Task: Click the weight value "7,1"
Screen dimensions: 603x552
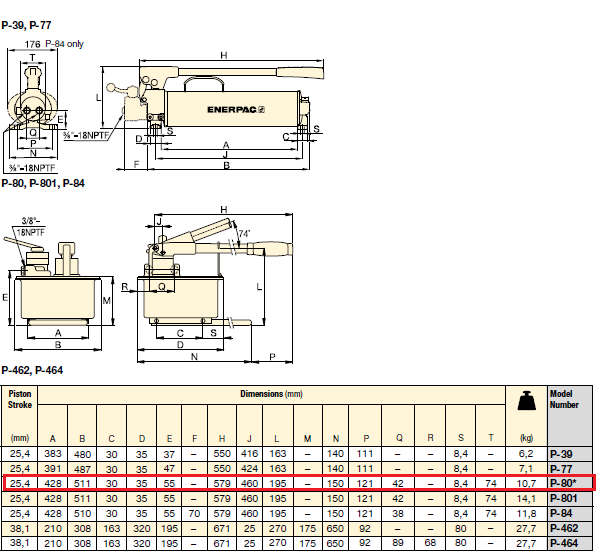Action: click(x=526, y=469)
